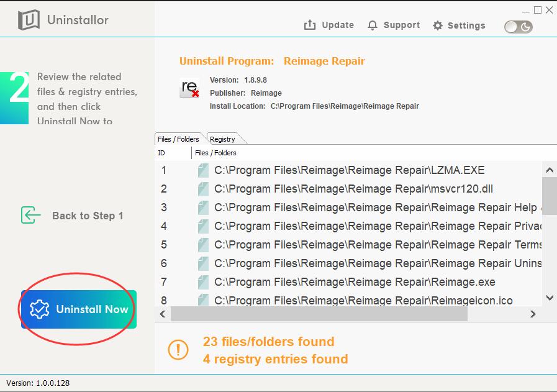The height and width of the screenshot is (392, 557).
Task: Click the Support bell icon
Action: [373, 25]
